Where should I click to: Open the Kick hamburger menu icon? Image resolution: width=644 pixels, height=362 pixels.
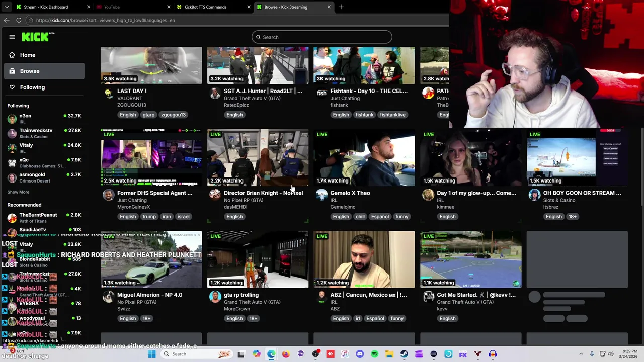(12, 37)
